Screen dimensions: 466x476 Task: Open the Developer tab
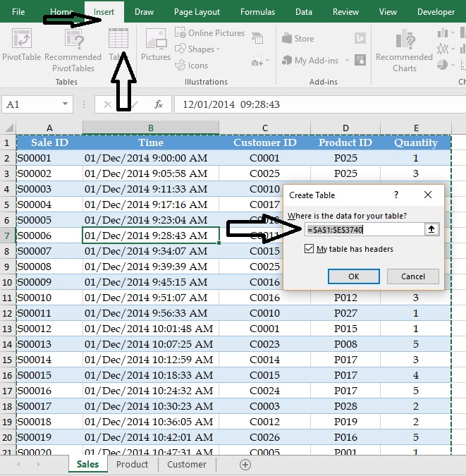436,12
